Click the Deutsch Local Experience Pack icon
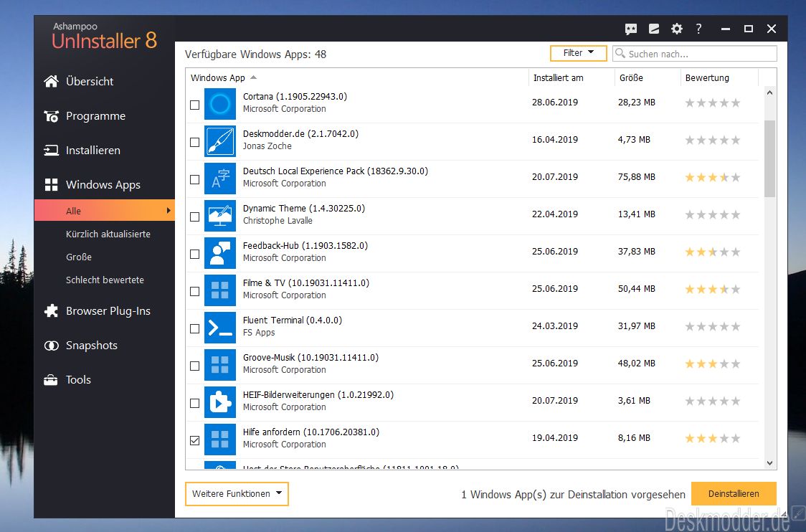This screenshot has height=532, width=806. click(220, 179)
